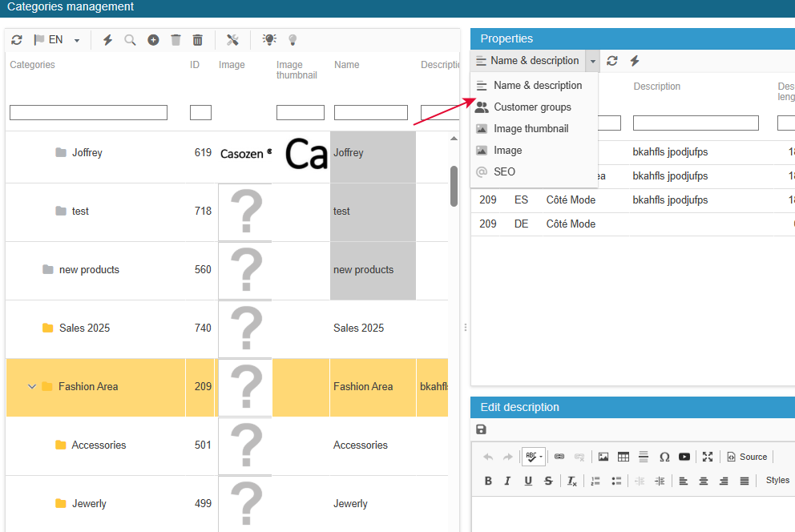Toggle bold formatting
The height and width of the screenshot is (532, 795).
(x=488, y=481)
